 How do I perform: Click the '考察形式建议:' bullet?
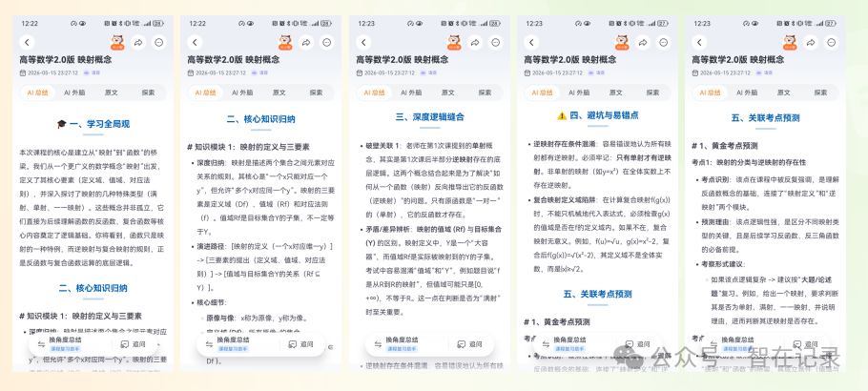(x=722, y=264)
